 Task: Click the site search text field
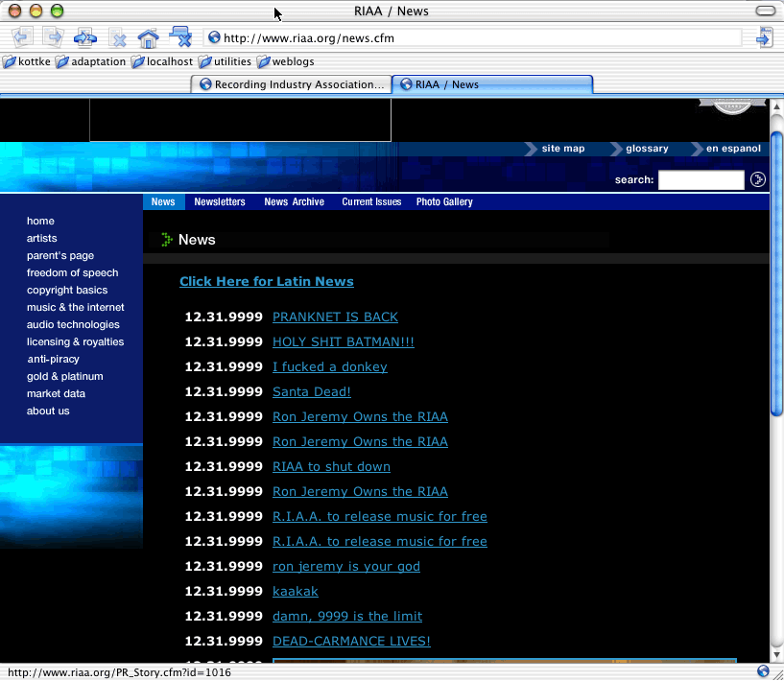(701, 179)
